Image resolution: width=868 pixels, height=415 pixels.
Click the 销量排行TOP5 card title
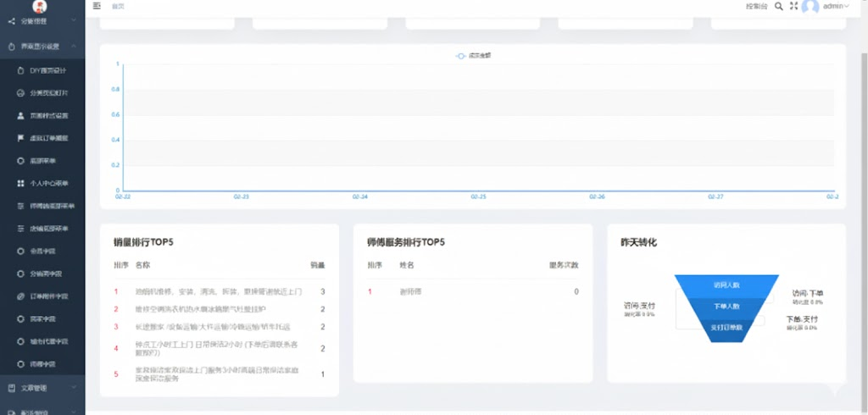click(143, 242)
